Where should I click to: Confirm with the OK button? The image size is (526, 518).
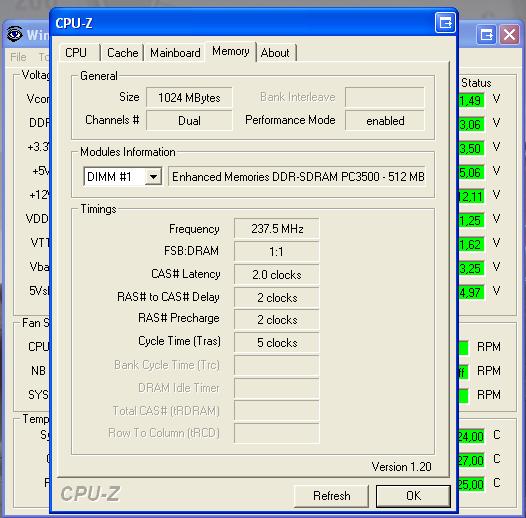point(413,496)
